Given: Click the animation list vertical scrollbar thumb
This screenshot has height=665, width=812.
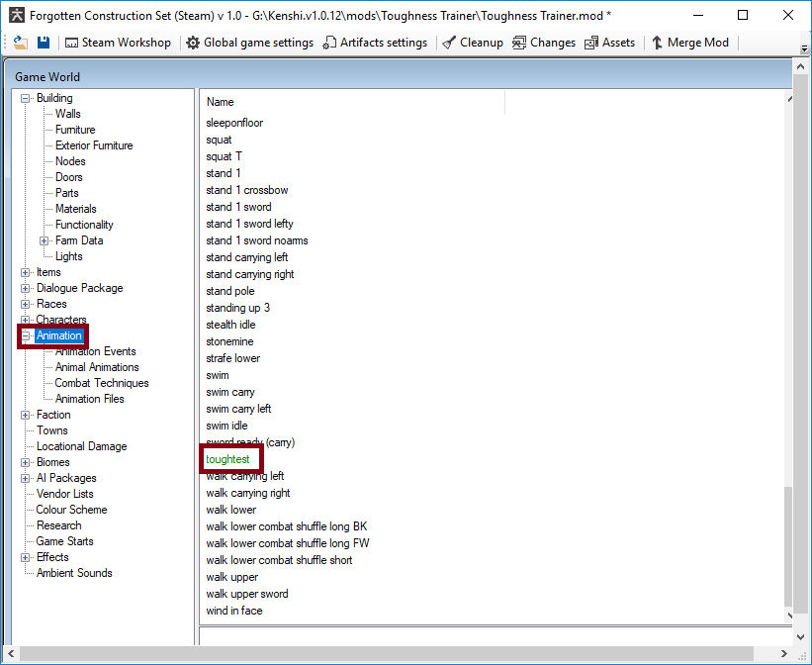Looking at the screenshot, I should [x=788, y=546].
